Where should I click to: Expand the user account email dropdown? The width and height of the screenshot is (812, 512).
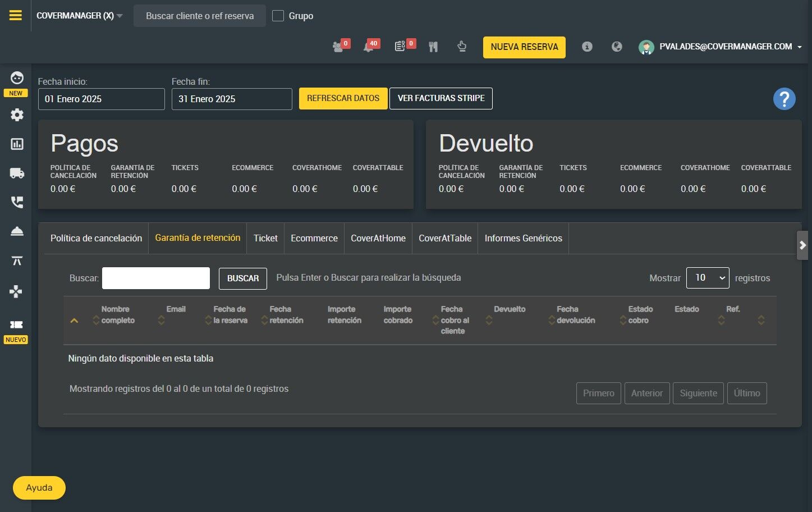click(x=725, y=47)
